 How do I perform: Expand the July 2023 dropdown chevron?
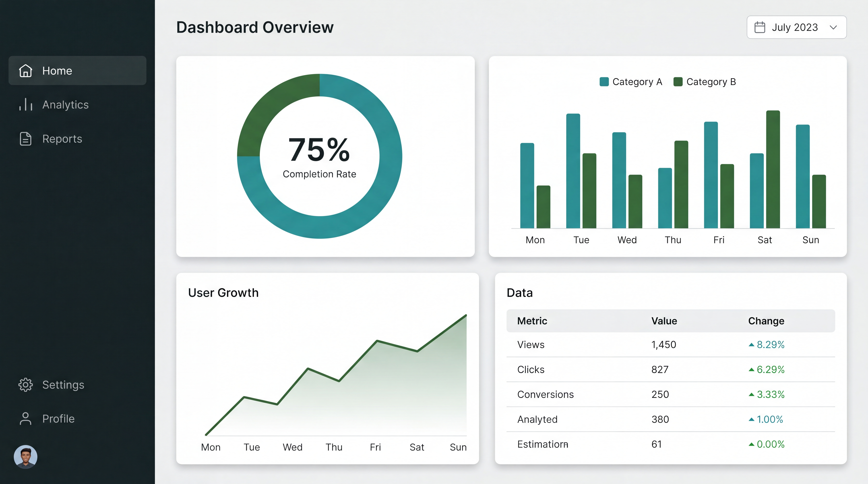(x=833, y=27)
